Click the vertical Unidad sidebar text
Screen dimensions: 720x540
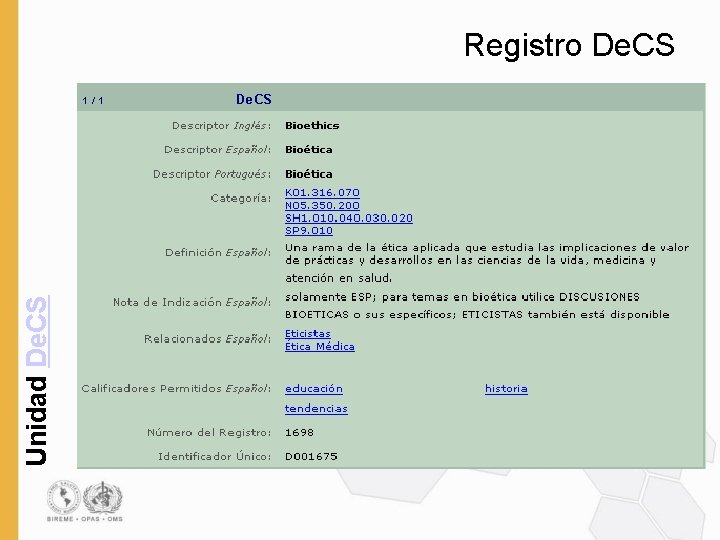click(x=37, y=421)
